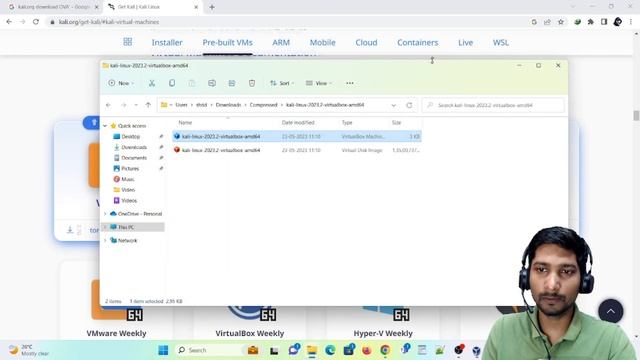Click the Copy icon in Explorer toolbar
The width and height of the screenshot is (640, 360).
[172, 83]
